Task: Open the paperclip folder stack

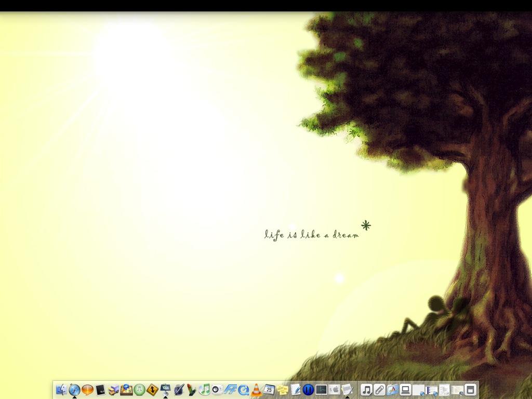Action: tap(379, 390)
